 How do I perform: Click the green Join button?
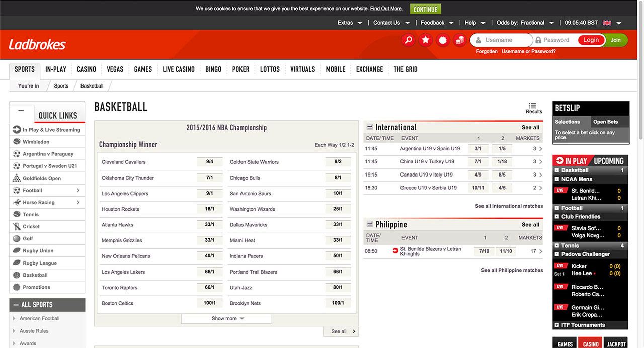pyautogui.click(x=616, y=40)
